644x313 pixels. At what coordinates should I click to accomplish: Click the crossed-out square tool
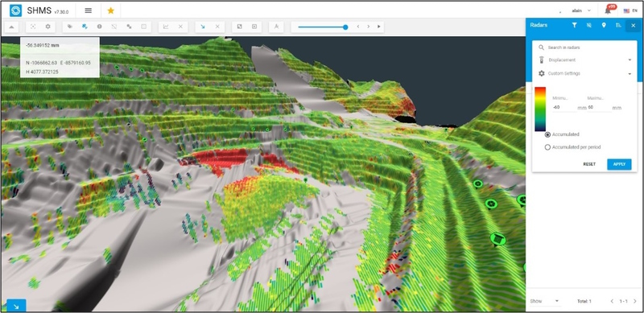114,27
